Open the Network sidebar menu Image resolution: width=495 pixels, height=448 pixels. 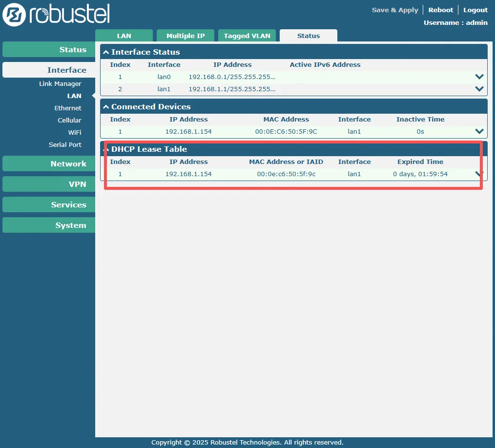click(49, 164)
